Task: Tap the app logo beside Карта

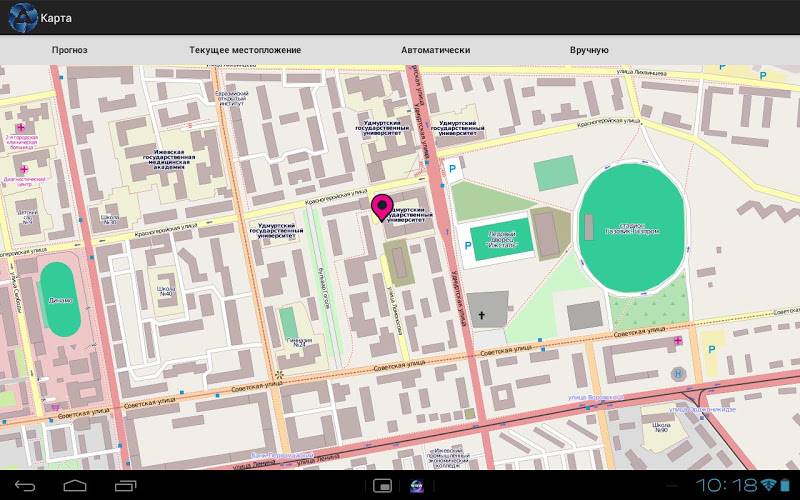Action: 21,16
